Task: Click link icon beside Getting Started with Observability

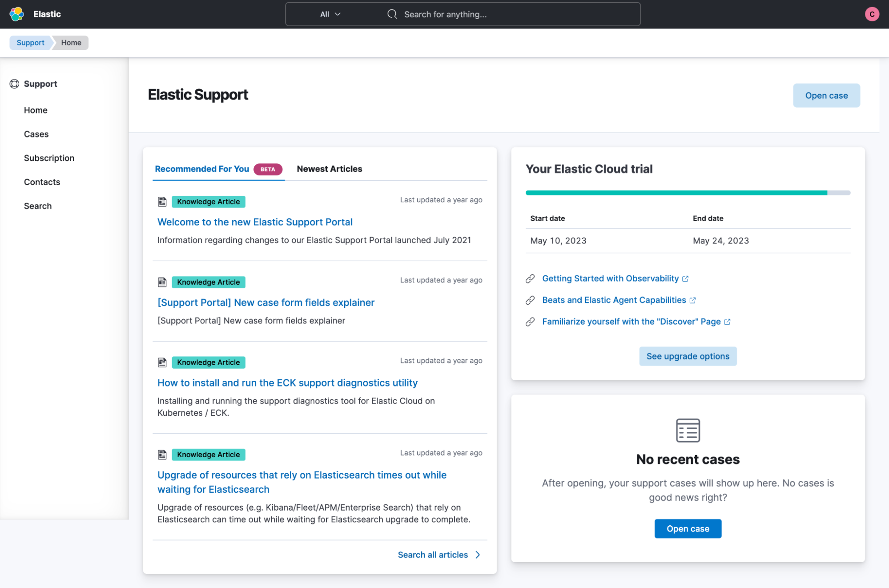Action: click(x=530, y=279)
